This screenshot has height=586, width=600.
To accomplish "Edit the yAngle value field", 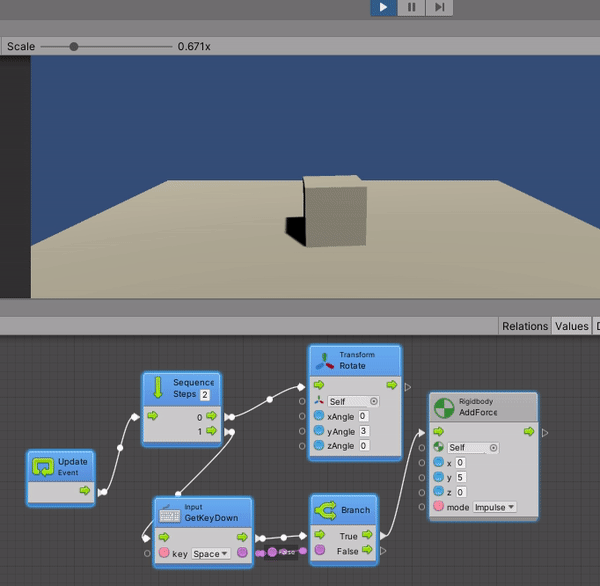I will 363,431.
